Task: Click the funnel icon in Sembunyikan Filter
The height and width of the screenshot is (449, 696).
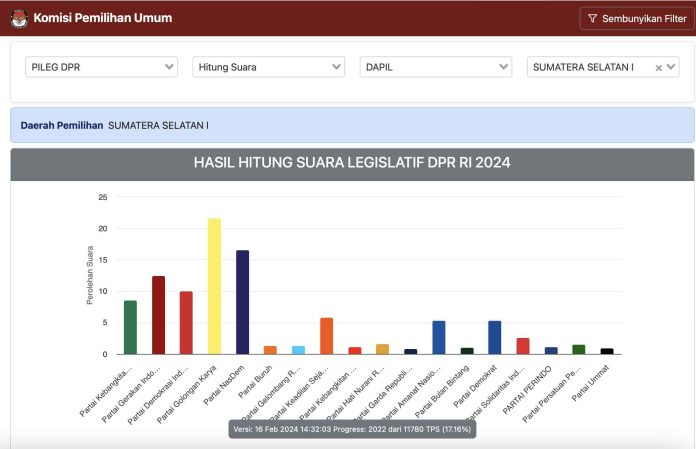Action: coord(593,18)
